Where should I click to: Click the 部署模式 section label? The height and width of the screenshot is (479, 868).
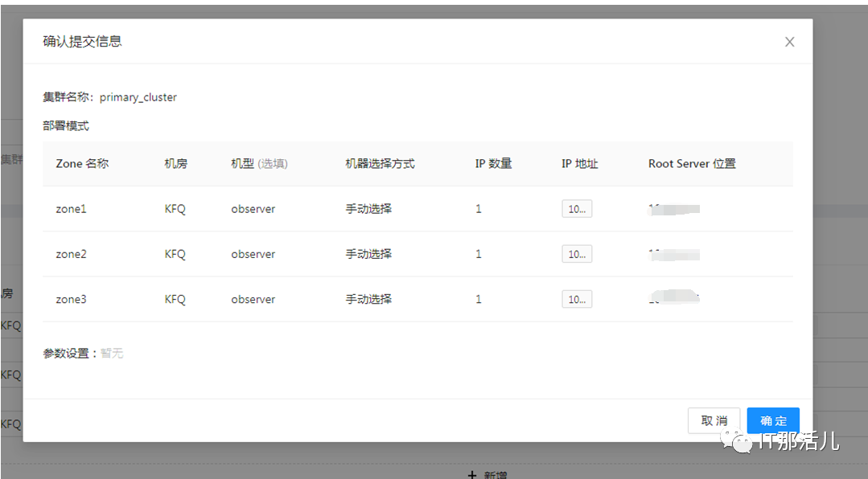66,125
